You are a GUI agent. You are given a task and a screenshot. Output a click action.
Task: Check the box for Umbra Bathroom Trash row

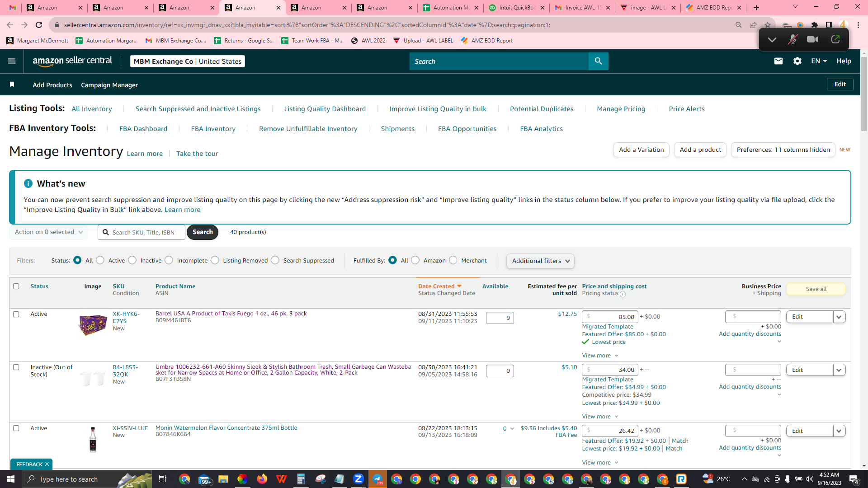tap(16, 367)
